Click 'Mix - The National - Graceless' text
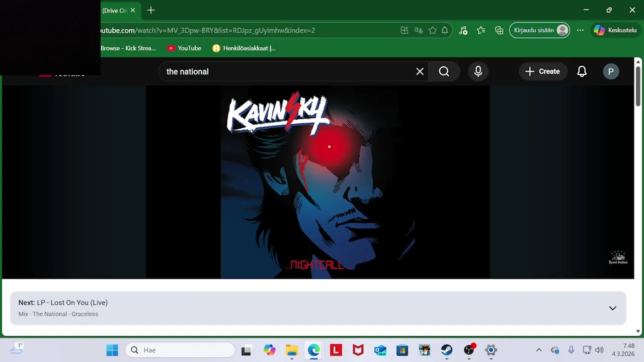Screen dimensions: 644x362 click(58, 314)
